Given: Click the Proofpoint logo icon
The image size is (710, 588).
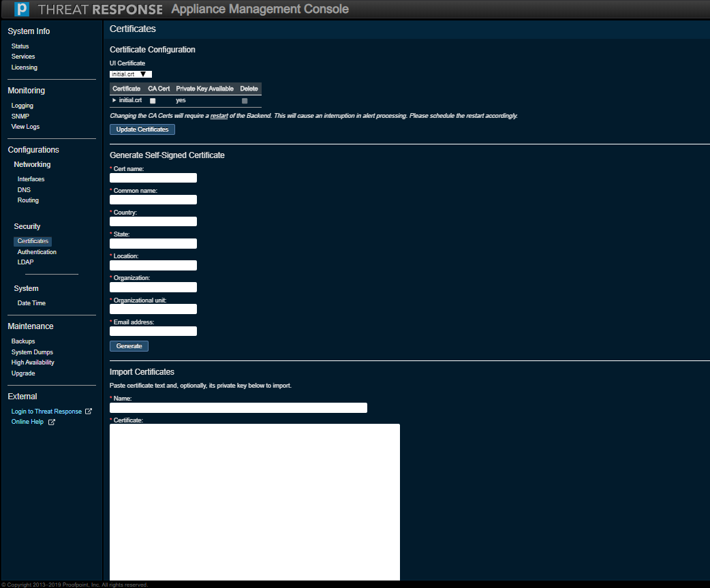Looking at the screenshot, I should pos(22,10).
